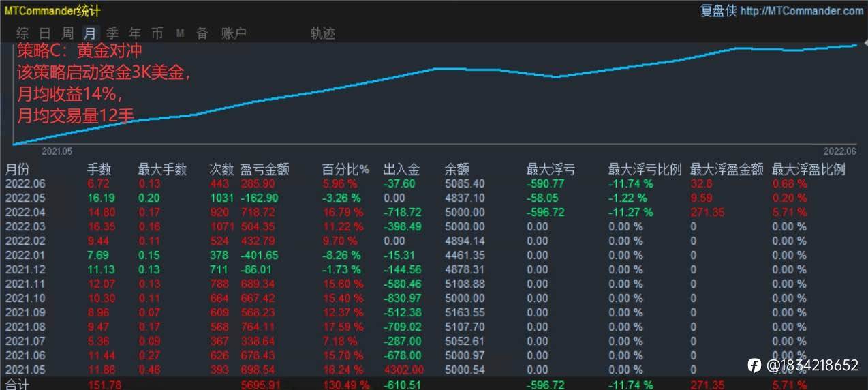This screenshot has height=390, width=868.
Task: Open the 轨迹 trajectory view
Action: click(x=322, y=33)
